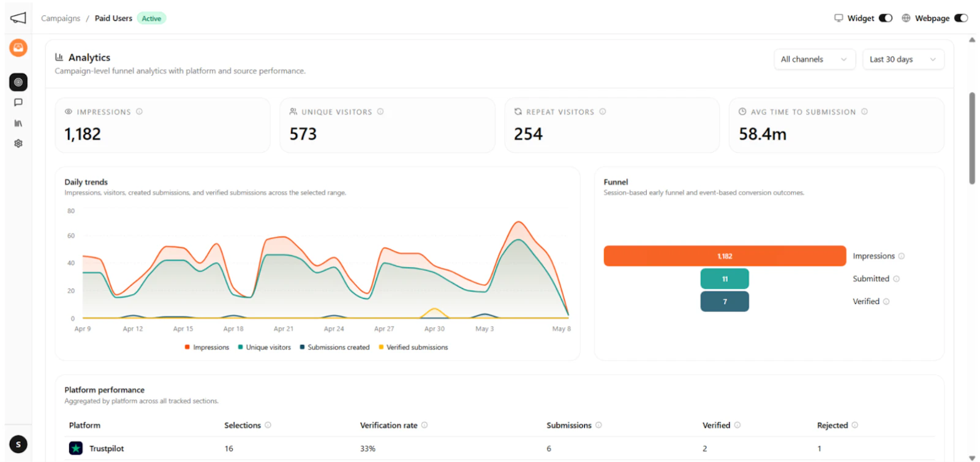Click the info icon on Impressions card
This screenshot has width=980, height=462.
pos(139,112)
